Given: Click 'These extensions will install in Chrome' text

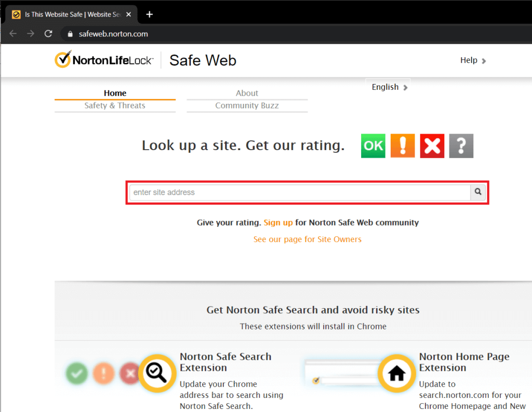Looking at the screenshot, I should tap(313, 326).
